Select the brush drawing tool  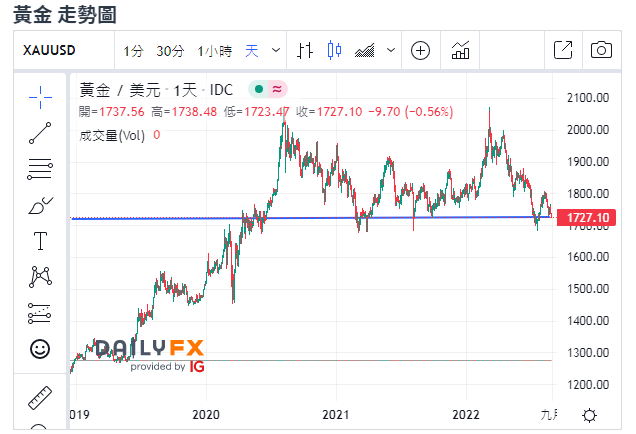[40, 205]
